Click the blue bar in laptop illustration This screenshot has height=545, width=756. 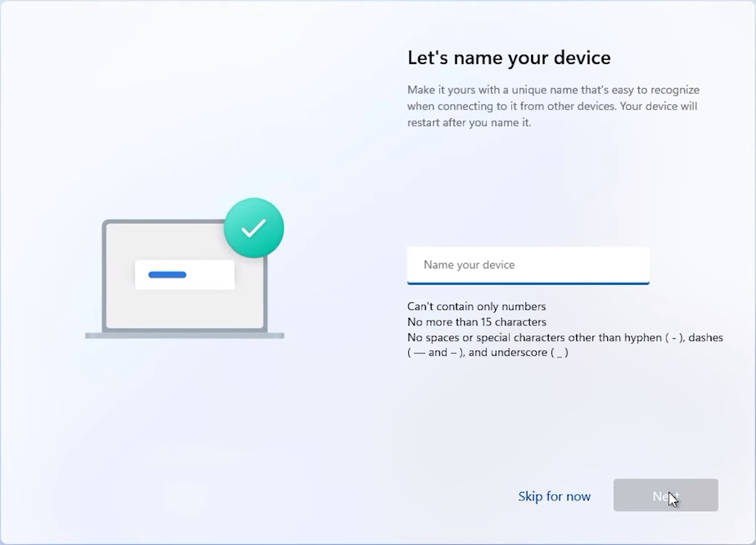point(167,275)
